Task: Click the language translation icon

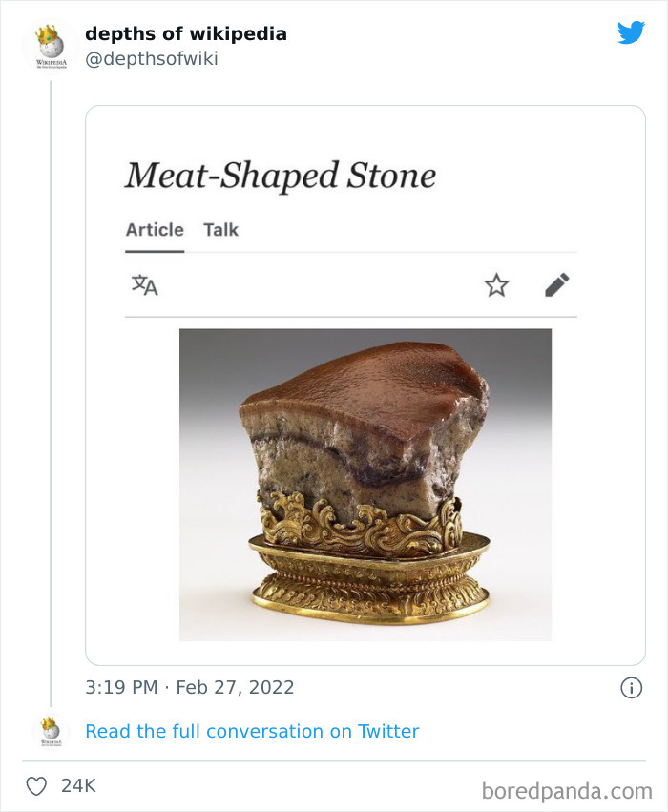Action: [x=144, y=284]
